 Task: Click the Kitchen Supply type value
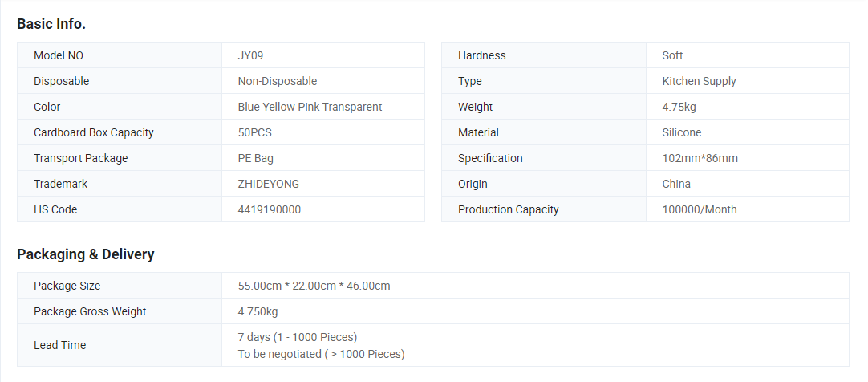(x=699, y=81)
